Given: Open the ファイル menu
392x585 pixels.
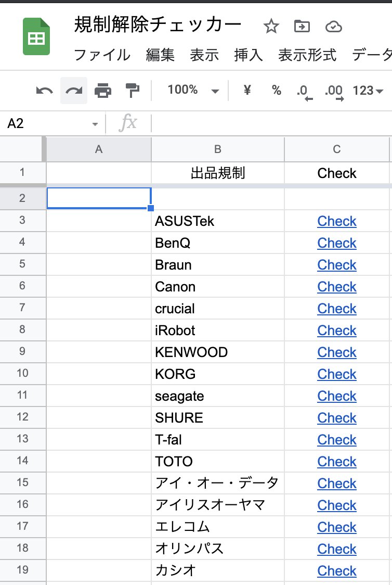Looking at the screenshot, I should tap(102, 55).
